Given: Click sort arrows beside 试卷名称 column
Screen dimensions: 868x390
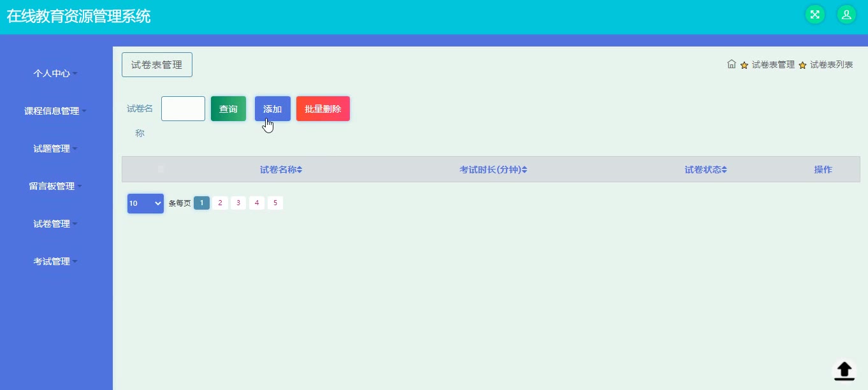Looking at the screenshot, I should 300,170.
